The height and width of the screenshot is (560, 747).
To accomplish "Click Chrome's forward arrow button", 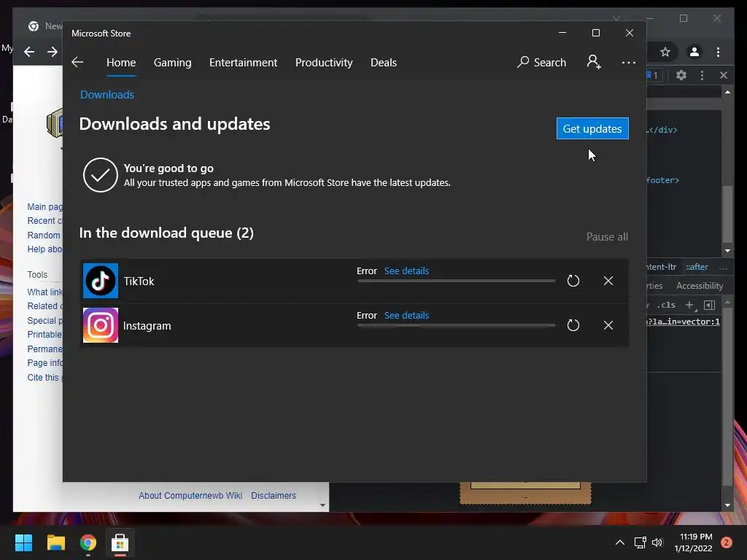I will click(x=53, y=52).
